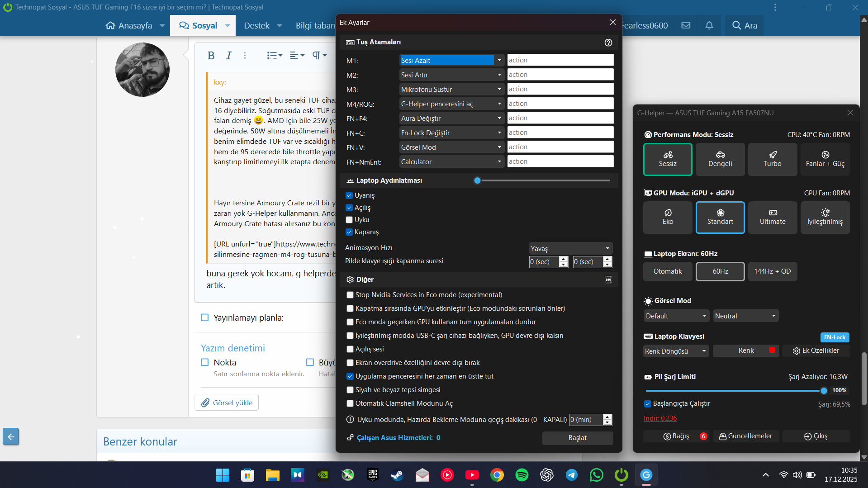The height and width of the screenshot is (488, 868).
Task: Toggle italic formatting in the editor
Action: [229, 55]
